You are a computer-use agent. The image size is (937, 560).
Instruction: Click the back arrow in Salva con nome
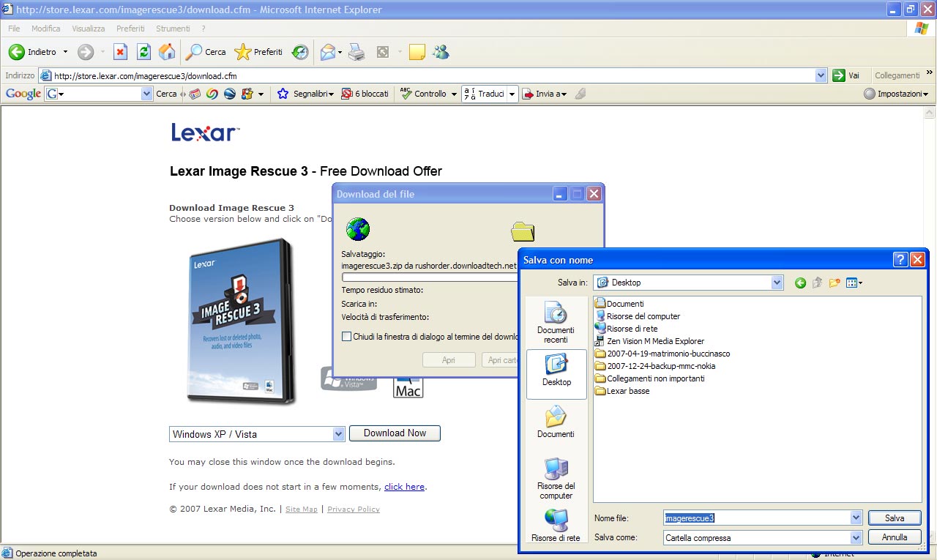click(800, 283)
